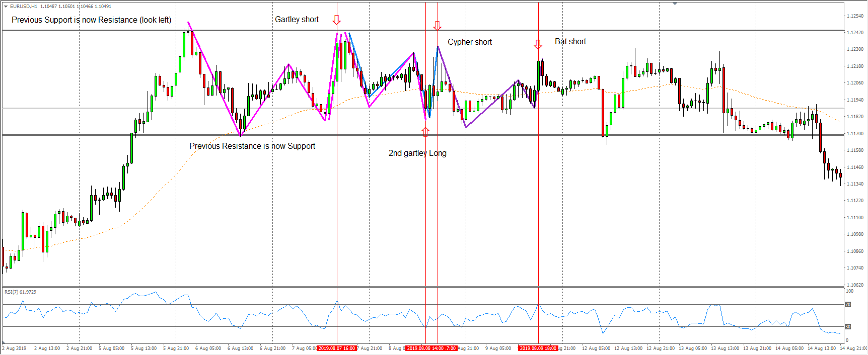Viewport: 868px width, 355px height.
Task: Click the 1.10620 price on the scale
Action: [855, 285]
